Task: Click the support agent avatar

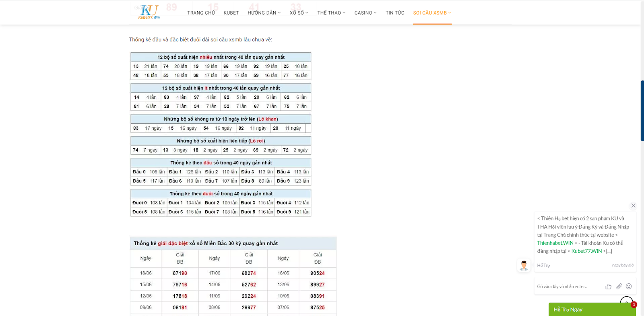Action: 524,265
